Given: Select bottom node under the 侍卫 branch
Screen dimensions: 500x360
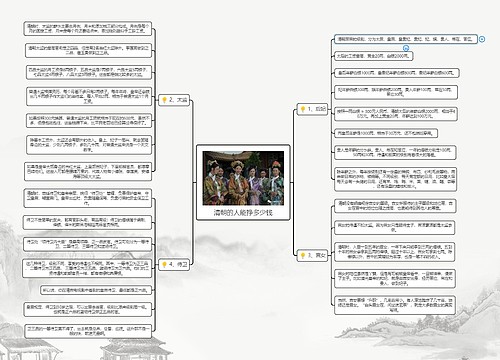Looking at the screenshot, I should point(88,331).
